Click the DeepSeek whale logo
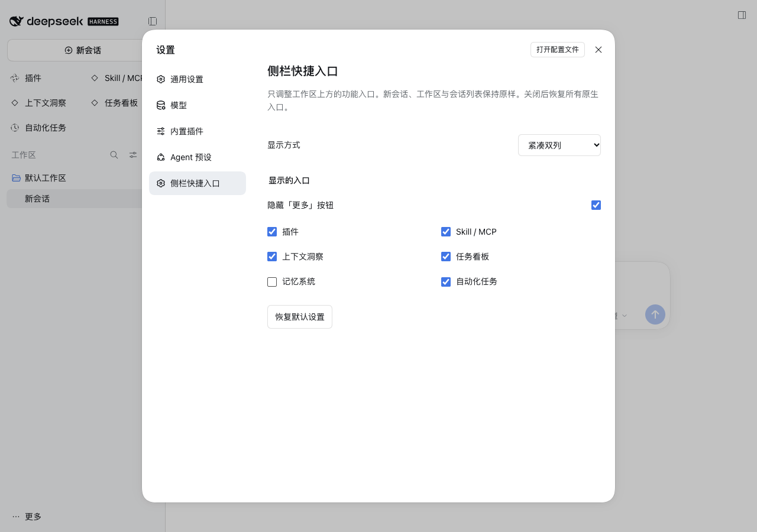The image size is (757, 532). click(17, 21)
